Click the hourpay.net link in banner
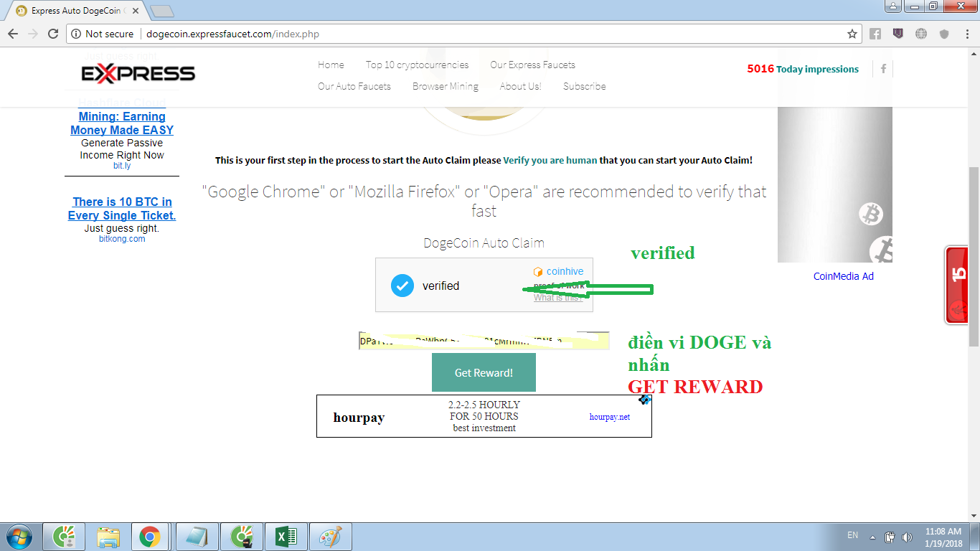The image size is (980, 551). [x=610, y=417]
